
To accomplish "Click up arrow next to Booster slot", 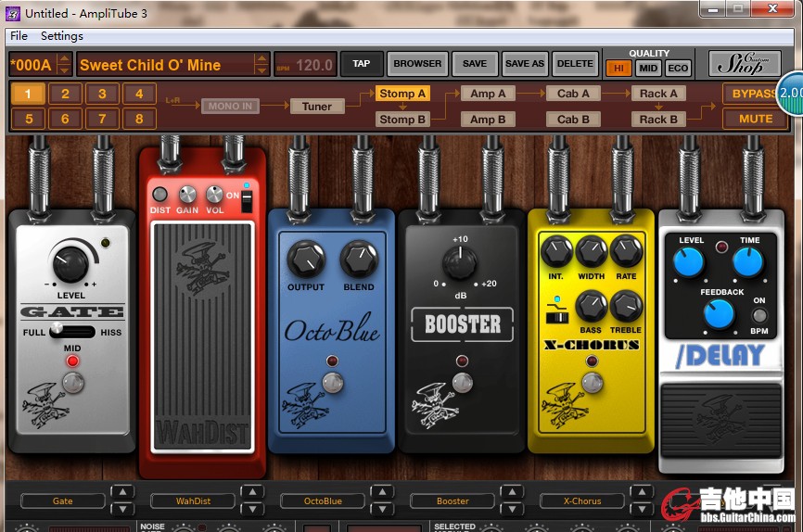I will 512,492.
